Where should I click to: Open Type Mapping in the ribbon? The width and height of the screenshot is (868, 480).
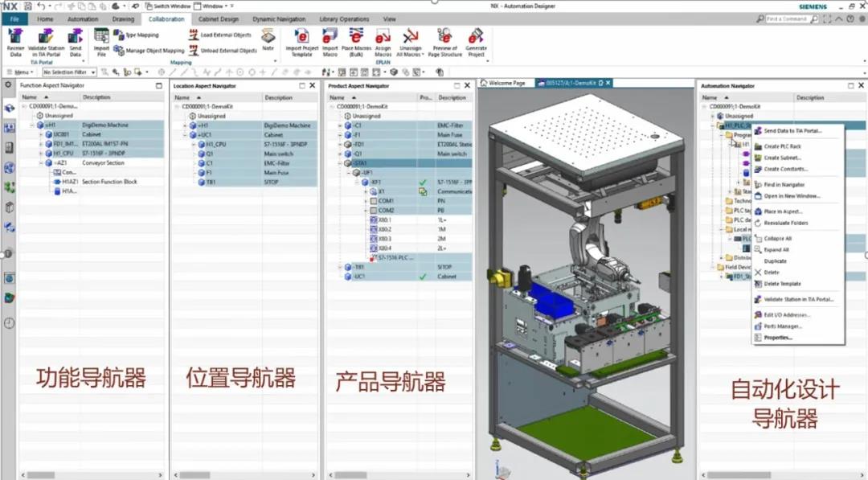(x=136, y=35)
